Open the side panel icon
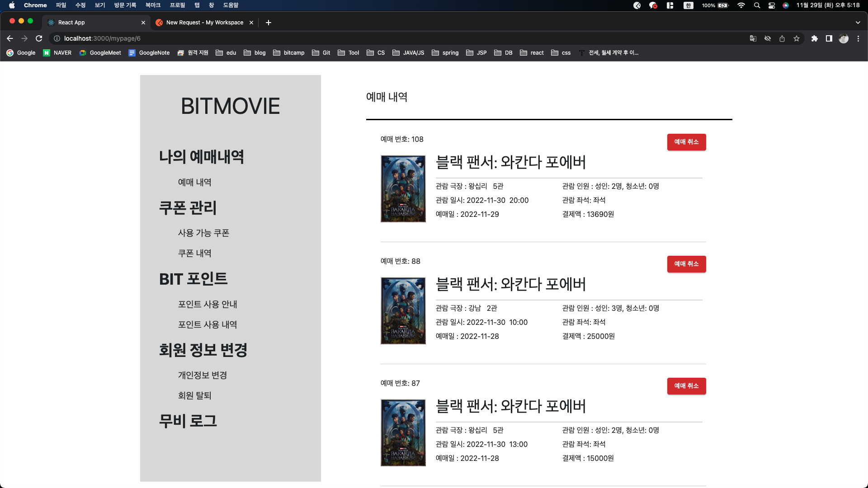The height and width of the screenshot is (488, 868). tap(829, 38)
